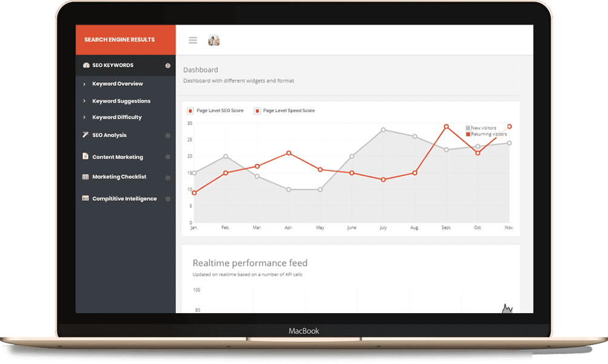Image resolution: width=608 pixels, height=364 pixels.
Task: Expand Compititive Intelligence with its plus icon
Action: (x=168, y=199)
